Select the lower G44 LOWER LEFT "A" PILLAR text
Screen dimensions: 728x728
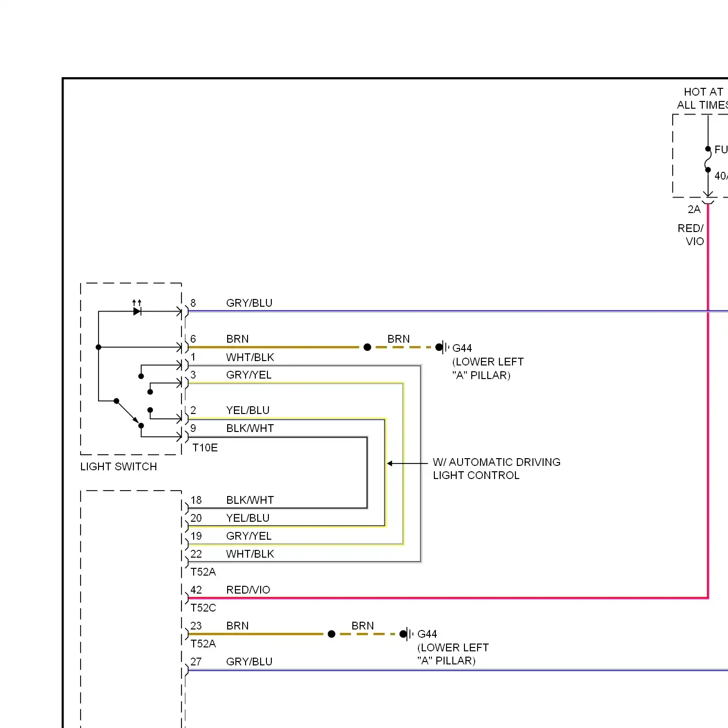(x=453, y=647)
